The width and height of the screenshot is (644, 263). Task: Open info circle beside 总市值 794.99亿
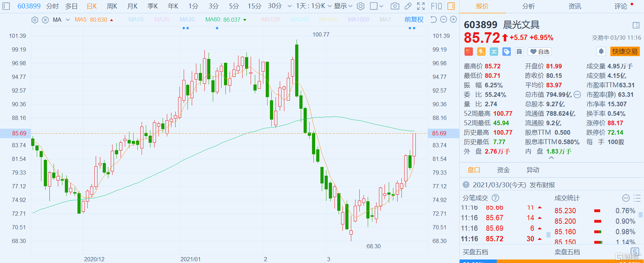[577, 95]
